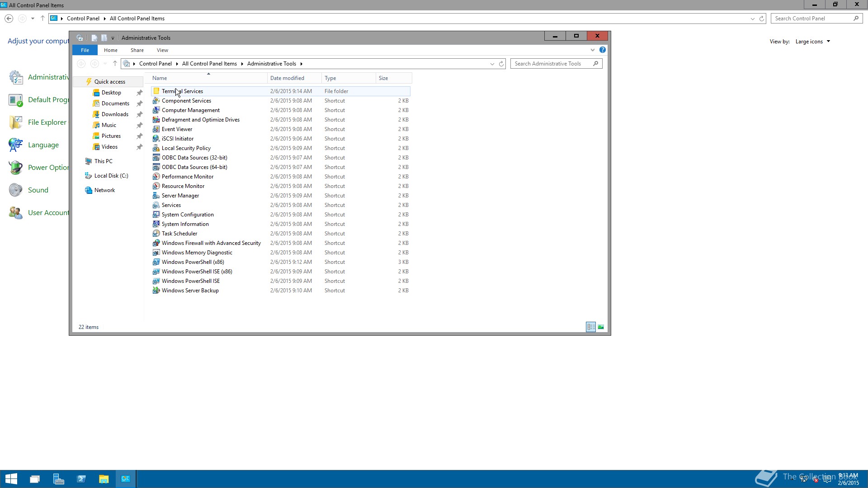Sort by Date modified column header

point(294,78)
